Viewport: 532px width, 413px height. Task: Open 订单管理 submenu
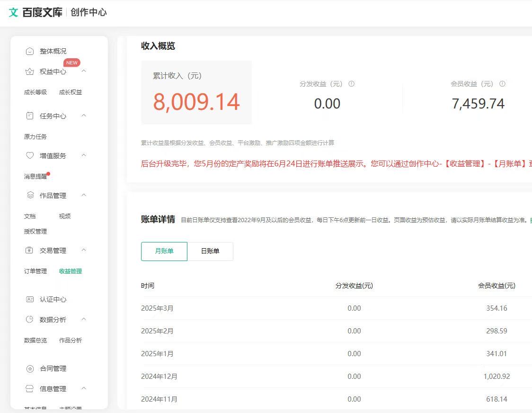point(35,271)
